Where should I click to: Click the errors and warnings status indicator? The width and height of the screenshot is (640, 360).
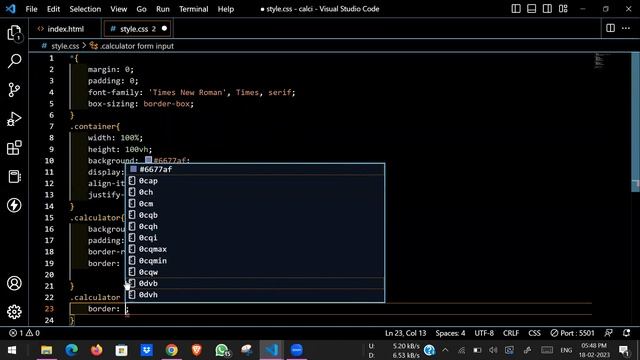click(24, 333)
